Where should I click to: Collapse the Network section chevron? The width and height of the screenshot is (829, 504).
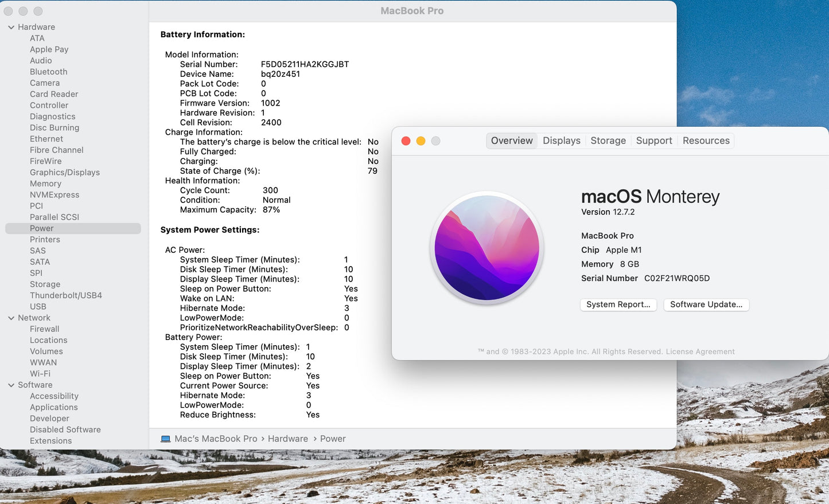click(11, 318)
